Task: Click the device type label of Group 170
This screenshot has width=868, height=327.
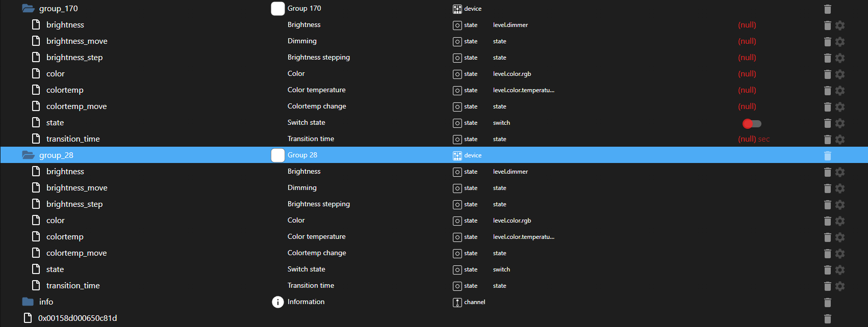Action: tap(473, 9)
